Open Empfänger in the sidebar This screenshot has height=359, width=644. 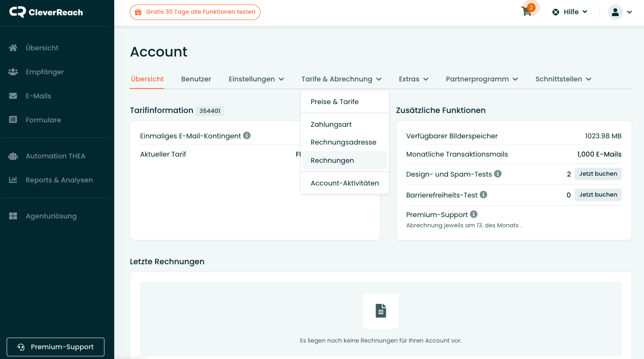pos(45,72)
